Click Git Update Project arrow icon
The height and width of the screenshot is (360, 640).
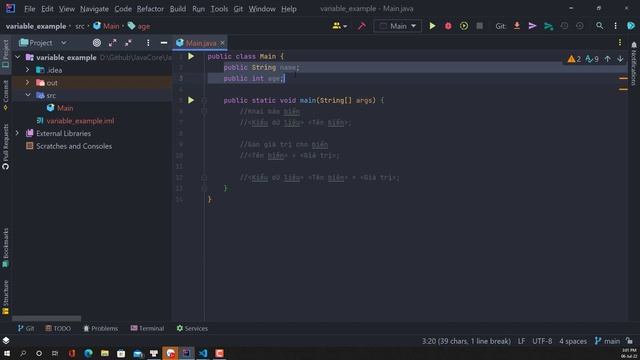pyautogui.click(x=517, y=26)
